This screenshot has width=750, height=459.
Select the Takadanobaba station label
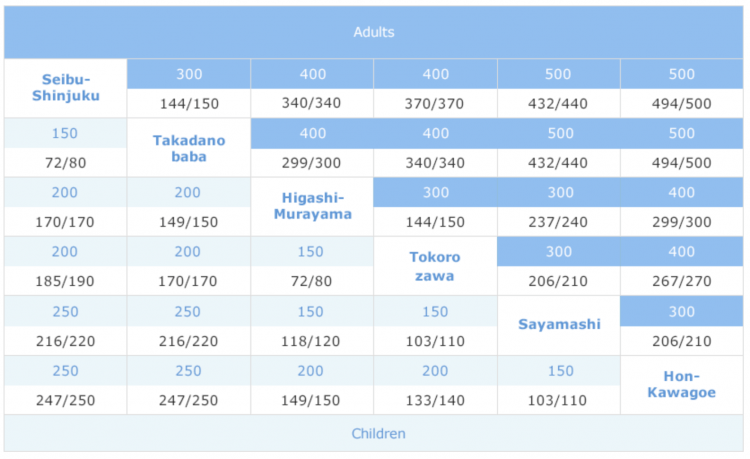pos(189,148)
